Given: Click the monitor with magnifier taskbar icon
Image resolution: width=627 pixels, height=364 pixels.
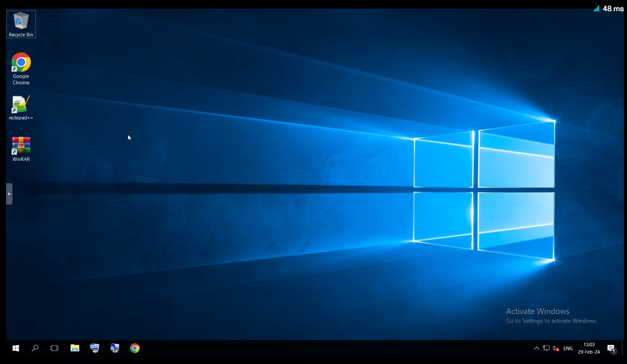Looking at the screenshot, I should tap(115, 348).
